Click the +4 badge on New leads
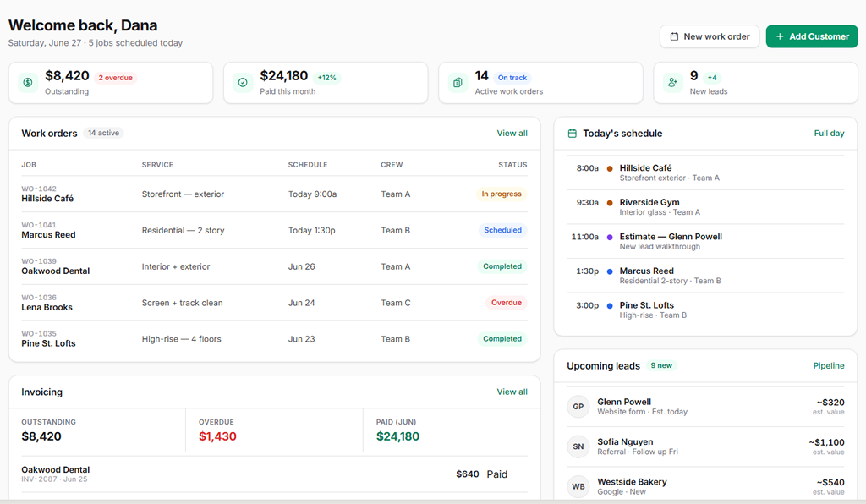This screenshot has height=504, width=866. point(712,78)
